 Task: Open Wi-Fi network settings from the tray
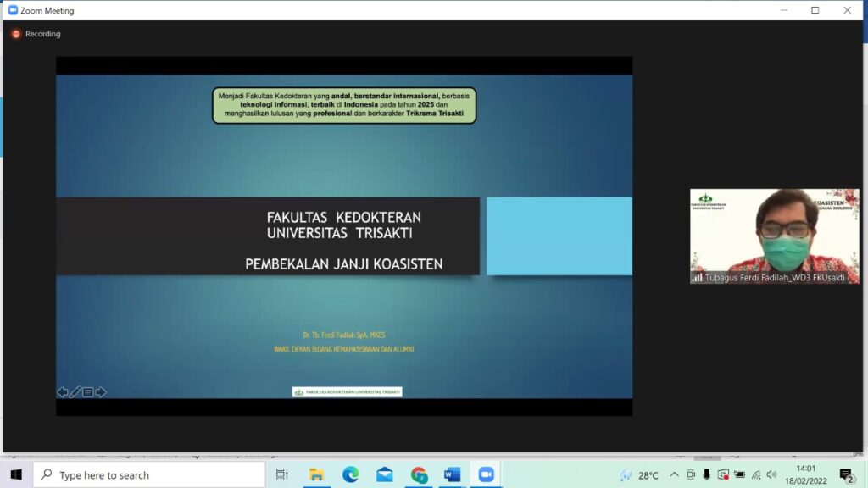click(x=756, y=474)
